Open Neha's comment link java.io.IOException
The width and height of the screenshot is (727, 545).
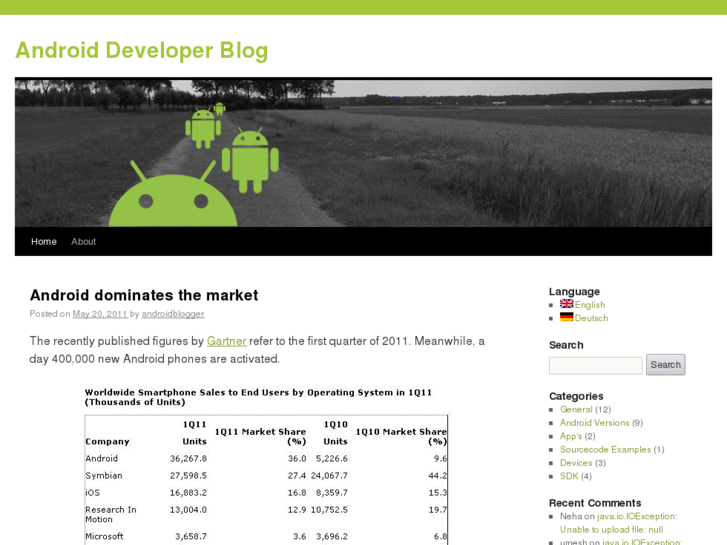coord(619,523)
